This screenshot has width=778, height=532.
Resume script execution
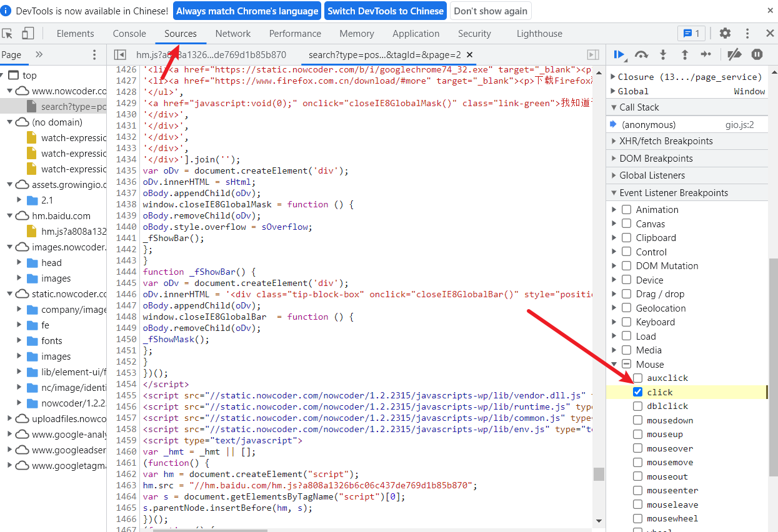click(x=620, y=55)
